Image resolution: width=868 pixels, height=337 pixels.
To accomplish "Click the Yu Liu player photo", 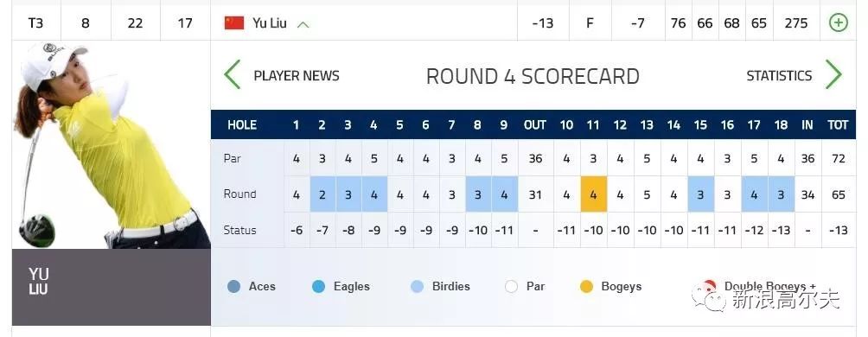I will pos(112,144).
